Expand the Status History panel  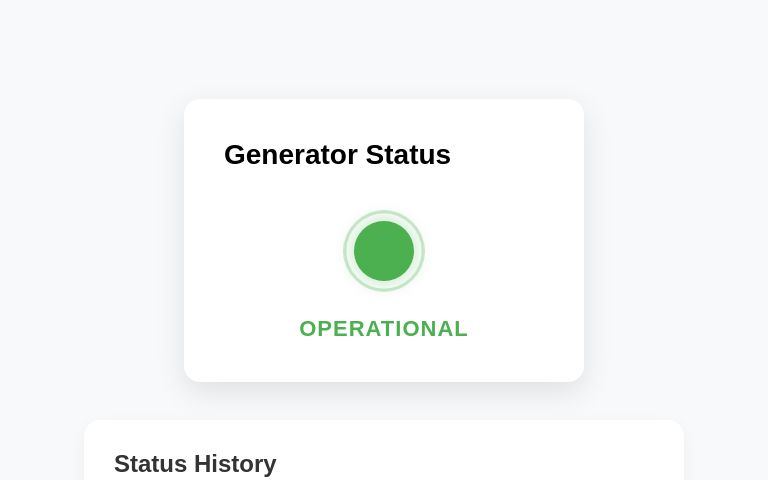click(195, 464)
